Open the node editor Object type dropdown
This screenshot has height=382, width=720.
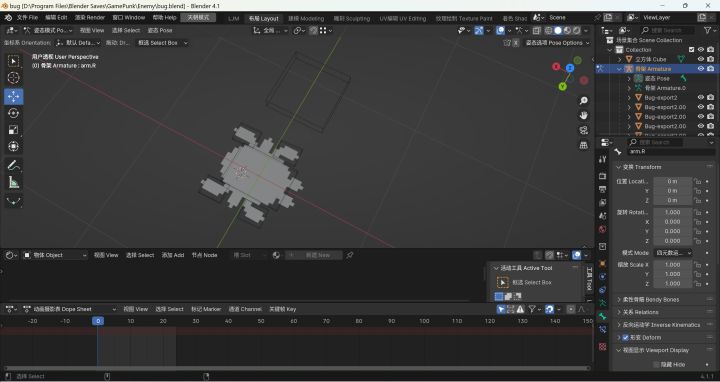point(55,255)
